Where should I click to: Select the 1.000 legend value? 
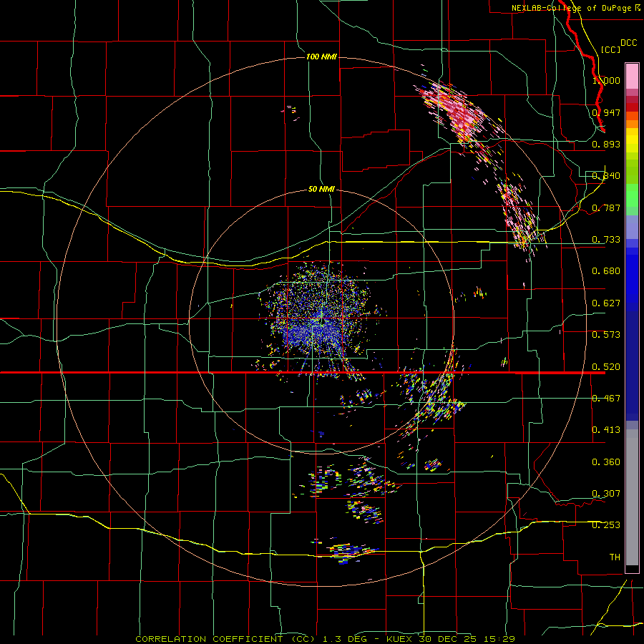click(606, 80)
